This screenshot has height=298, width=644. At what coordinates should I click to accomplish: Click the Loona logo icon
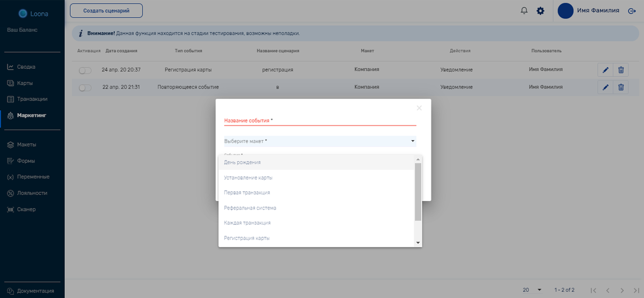pyautogui.click(x=23, y=14)
